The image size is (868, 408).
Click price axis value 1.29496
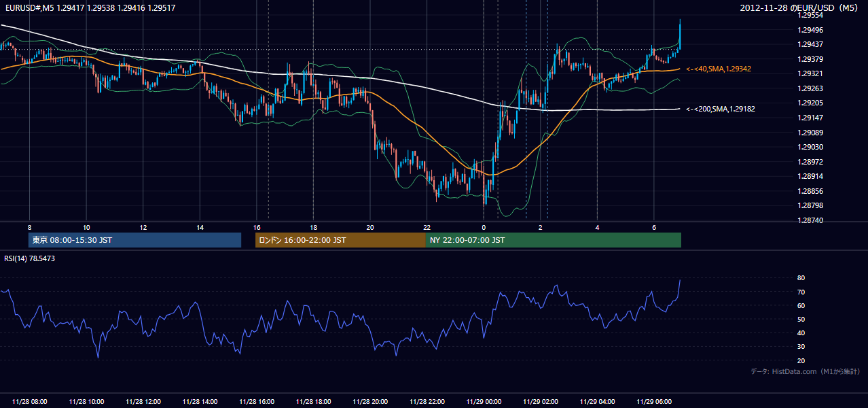point(810,30)
